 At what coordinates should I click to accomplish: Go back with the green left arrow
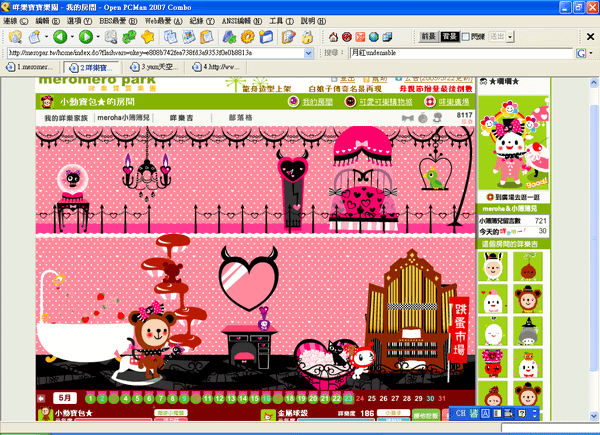click(60, 37)
